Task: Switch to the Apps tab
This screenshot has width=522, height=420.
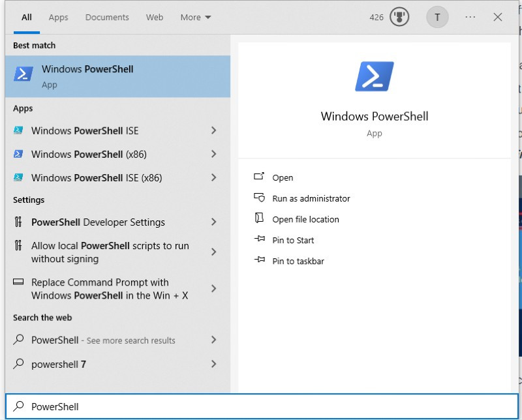Action: coord(58,18)
